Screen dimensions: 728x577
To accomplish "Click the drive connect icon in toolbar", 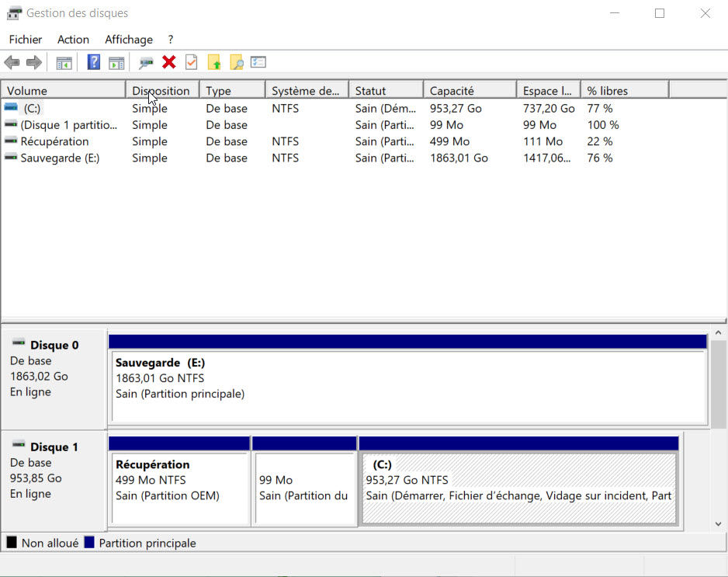I will 146,63.
